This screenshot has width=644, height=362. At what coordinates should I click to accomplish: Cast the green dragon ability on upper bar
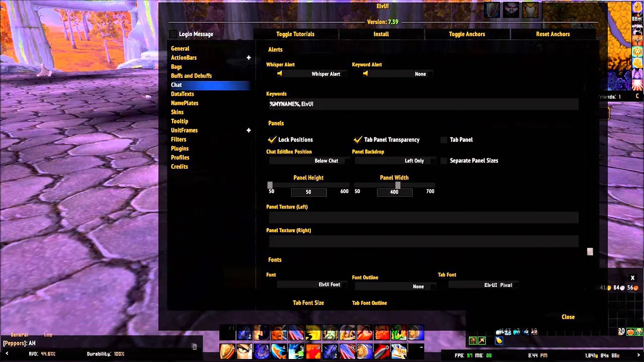pos(398,333)
